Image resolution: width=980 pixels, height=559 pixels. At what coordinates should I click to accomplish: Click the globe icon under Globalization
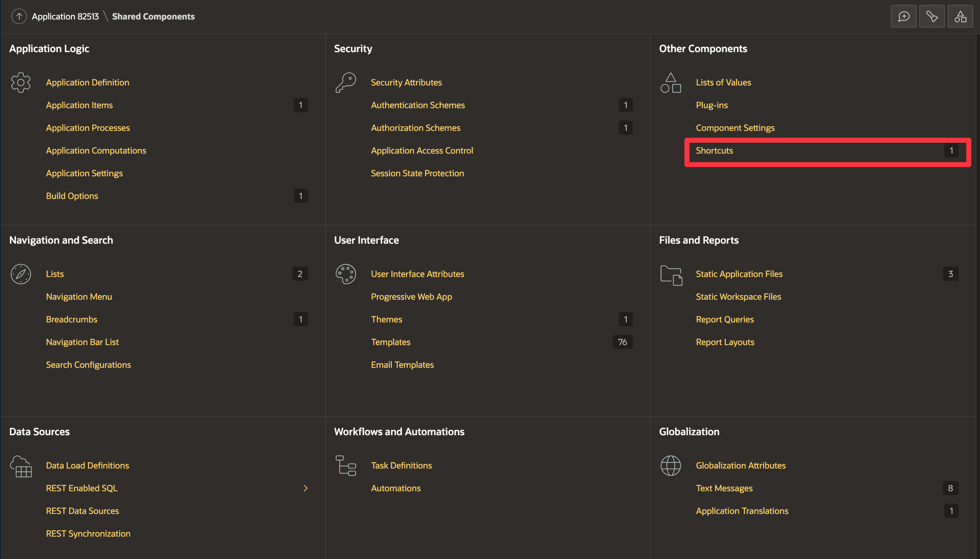pyautogui.click(x=670, y=466)
